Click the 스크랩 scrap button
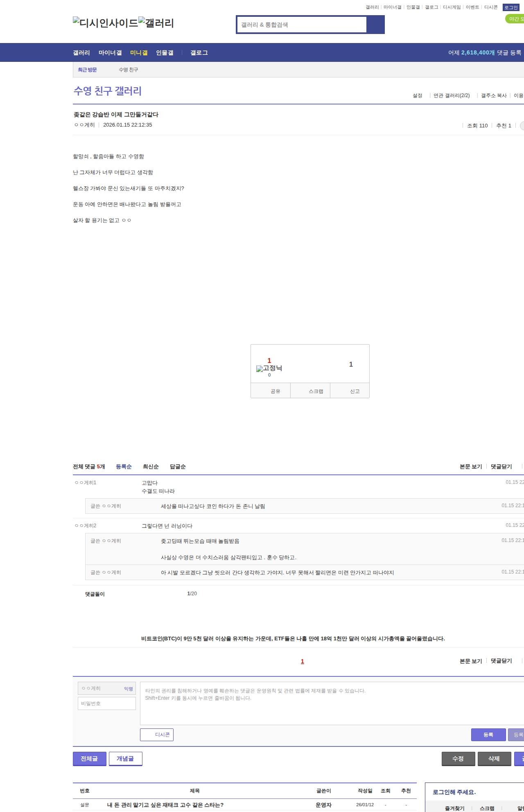The height and width of the screenshot is (812, 524). 311,391
